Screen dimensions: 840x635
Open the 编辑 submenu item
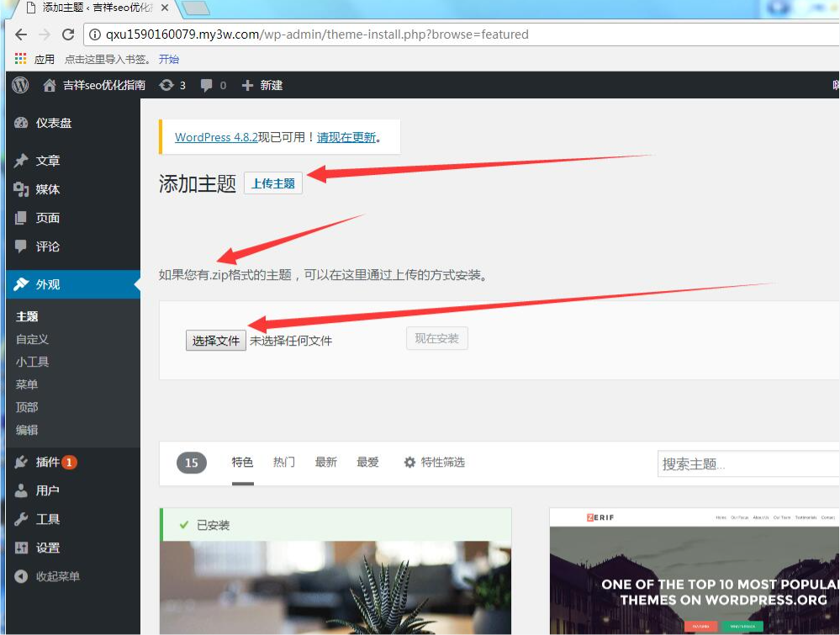tap(27, 430)
